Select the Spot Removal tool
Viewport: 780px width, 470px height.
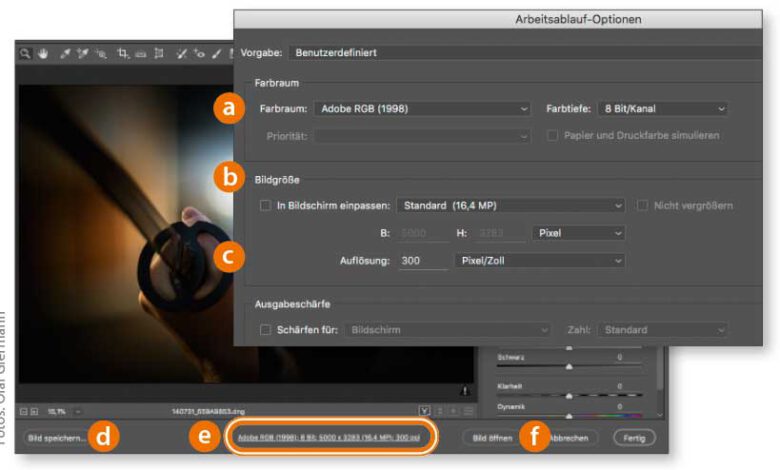[182, 55]
